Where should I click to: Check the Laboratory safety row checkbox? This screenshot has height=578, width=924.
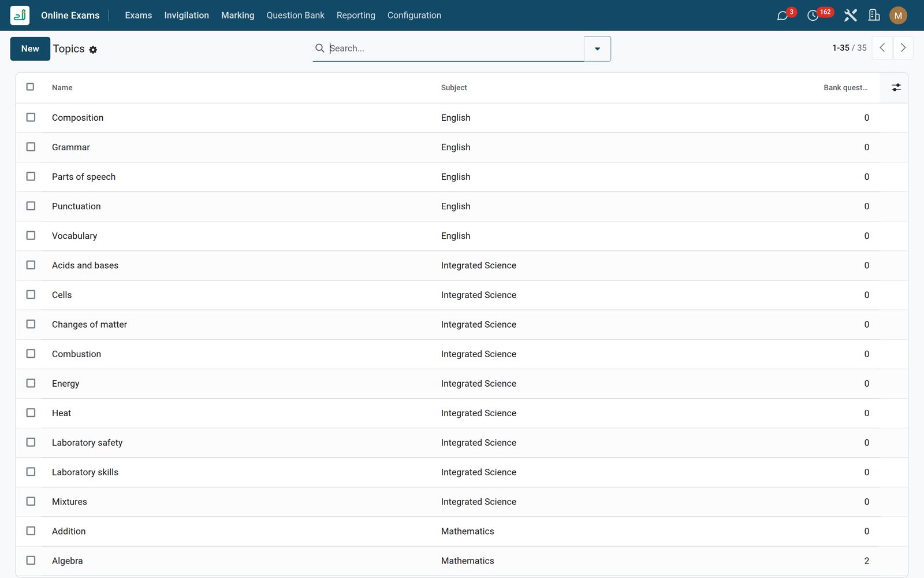click(x=31, y=442)
